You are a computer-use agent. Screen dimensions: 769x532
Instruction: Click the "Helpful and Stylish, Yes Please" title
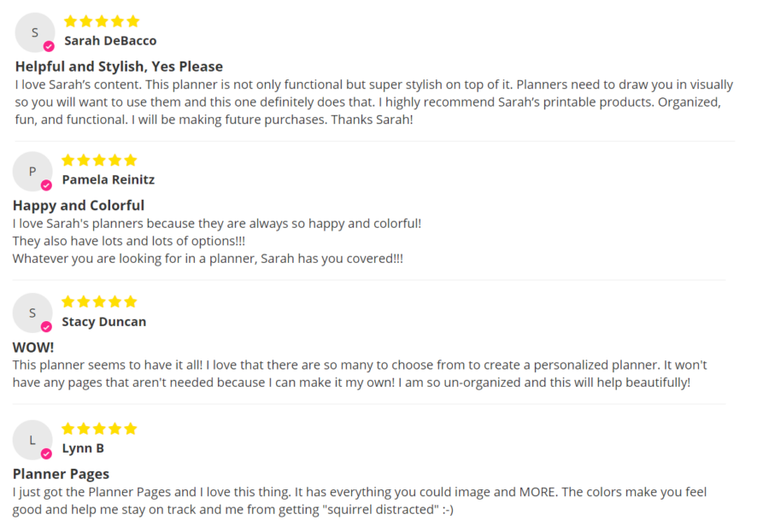119,67
